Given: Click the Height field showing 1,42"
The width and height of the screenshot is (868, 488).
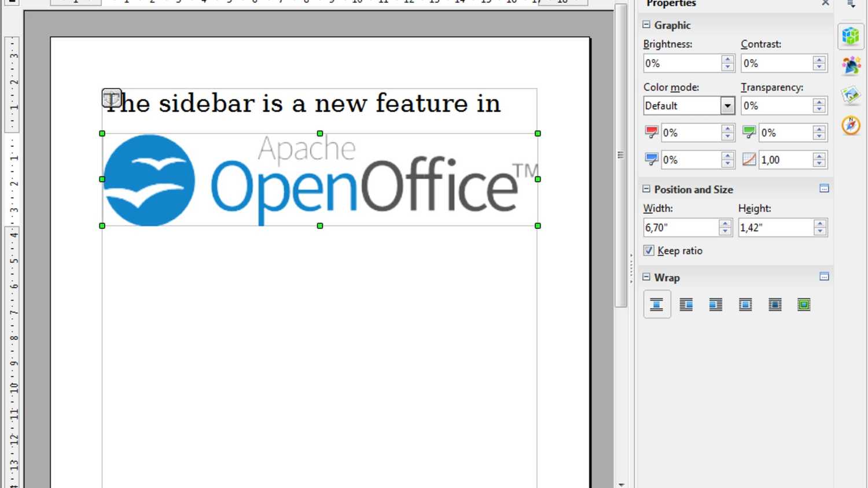Looking at the screenshot, I should point(776,227).
